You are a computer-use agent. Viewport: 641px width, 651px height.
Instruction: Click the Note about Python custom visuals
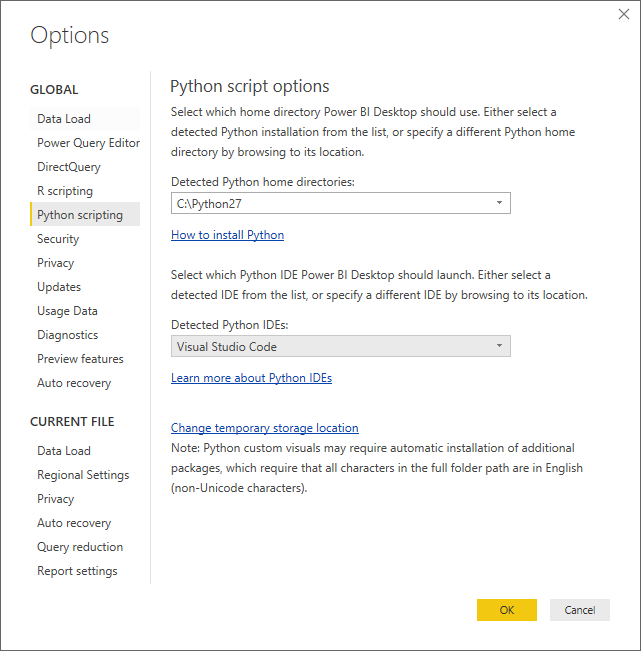377,468
